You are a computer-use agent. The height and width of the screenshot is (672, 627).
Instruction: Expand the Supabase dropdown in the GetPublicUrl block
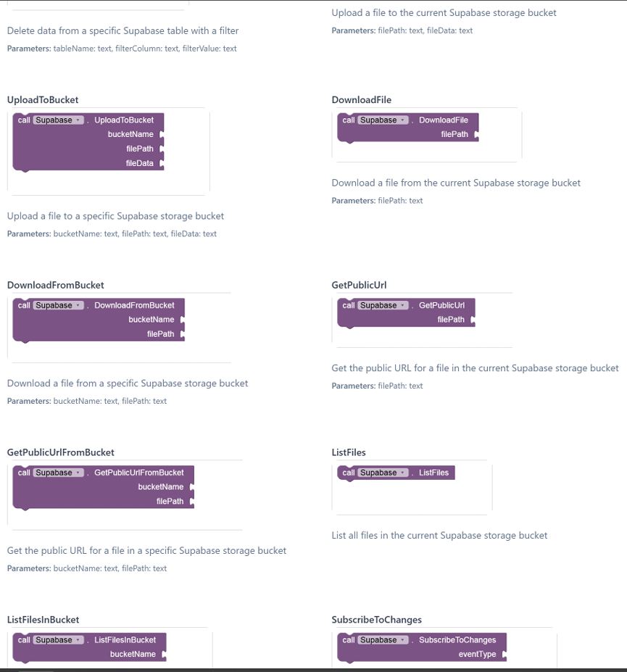point(383,306)
